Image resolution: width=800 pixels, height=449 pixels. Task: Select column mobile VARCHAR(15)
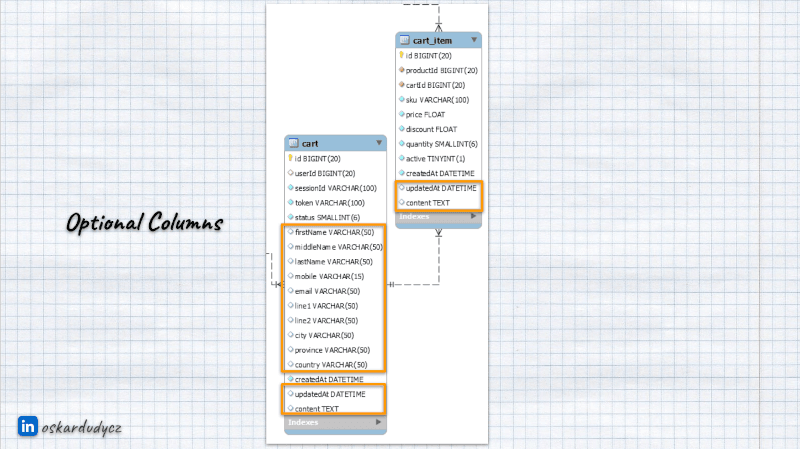point(329,277)
